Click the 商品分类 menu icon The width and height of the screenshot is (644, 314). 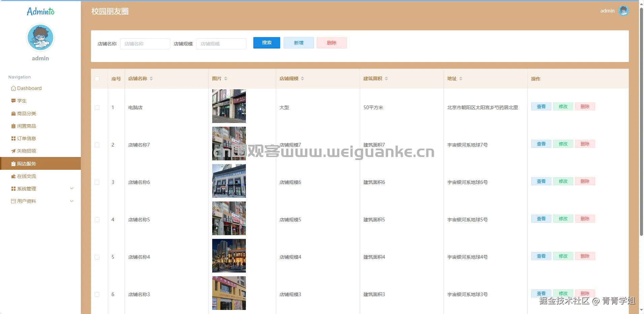point(13,114)
